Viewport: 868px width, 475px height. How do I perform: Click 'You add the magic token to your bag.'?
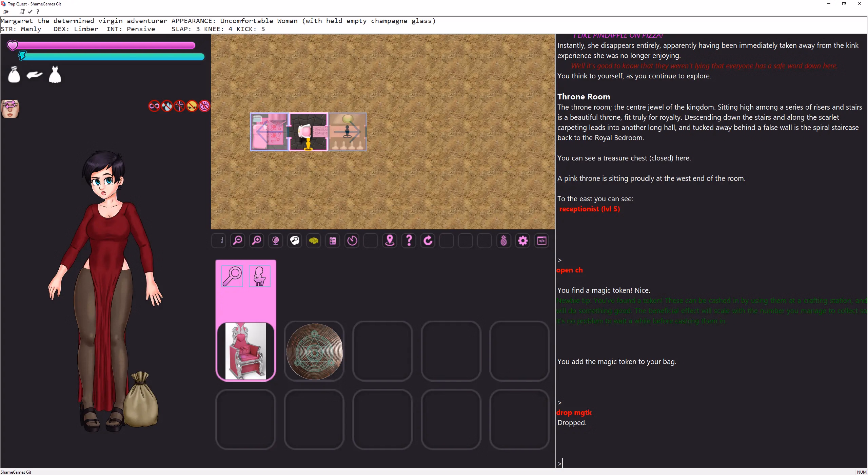click(x=617, y=362)
